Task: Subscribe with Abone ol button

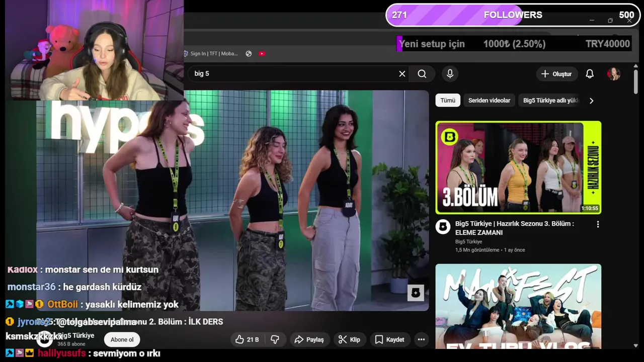Action: pos(122,340)
